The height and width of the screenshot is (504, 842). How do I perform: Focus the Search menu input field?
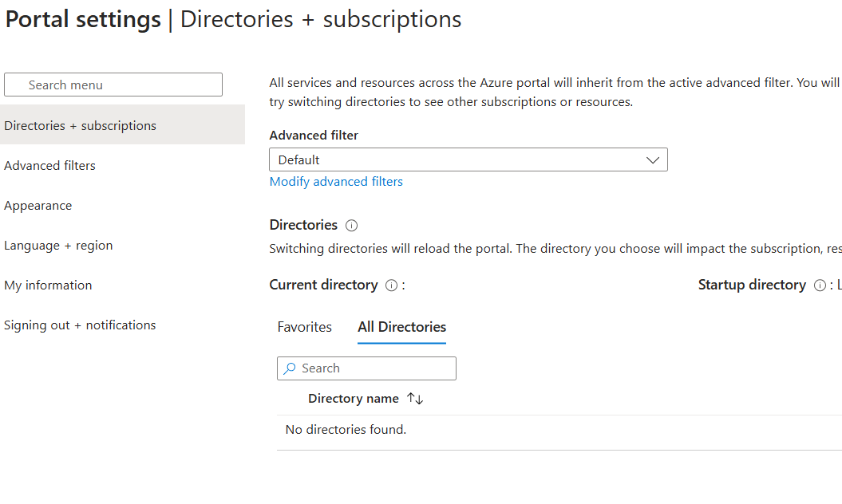pos(113,85)
